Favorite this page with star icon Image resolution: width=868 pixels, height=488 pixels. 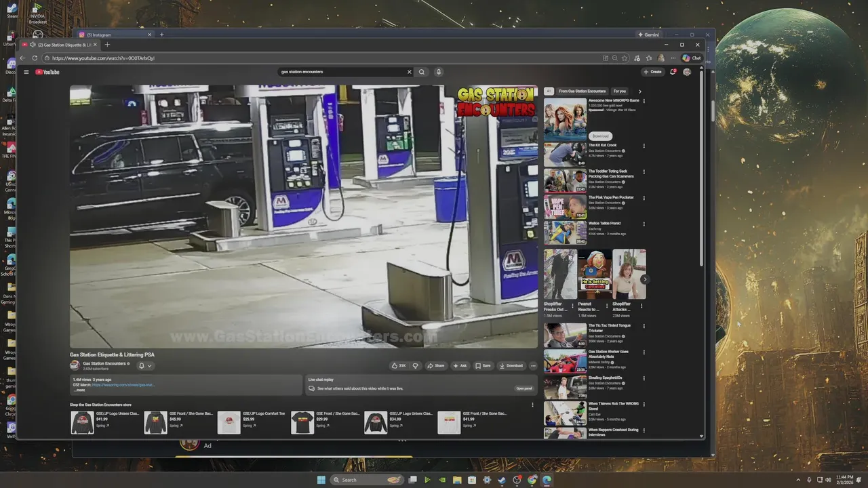click(x=625, y=58)
